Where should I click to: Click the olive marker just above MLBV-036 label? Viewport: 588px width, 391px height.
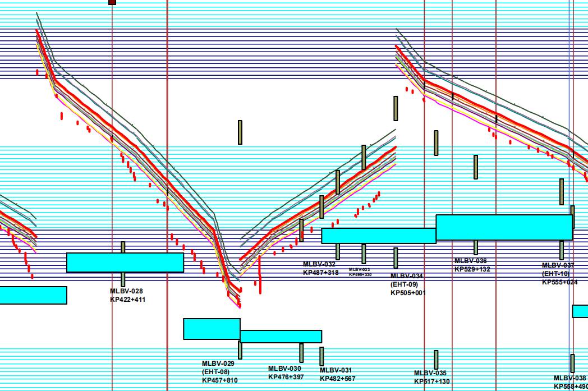(x=476, y=247)
